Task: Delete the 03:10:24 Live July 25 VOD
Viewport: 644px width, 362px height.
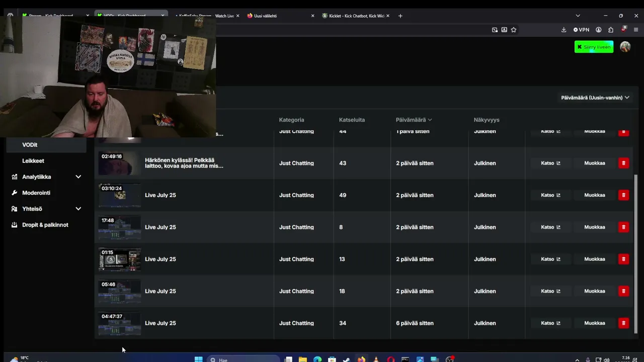Action: tap(623, 195)
